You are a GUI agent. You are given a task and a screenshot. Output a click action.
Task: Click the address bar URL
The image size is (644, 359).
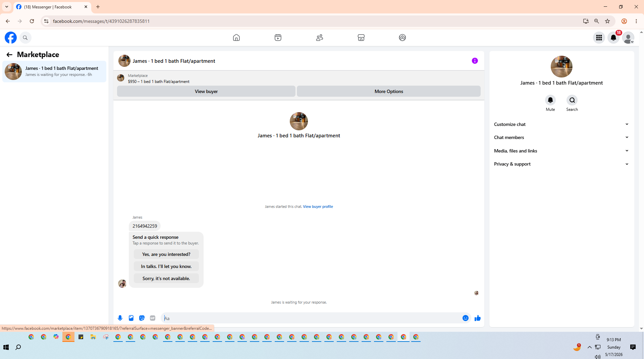point(101,21)
